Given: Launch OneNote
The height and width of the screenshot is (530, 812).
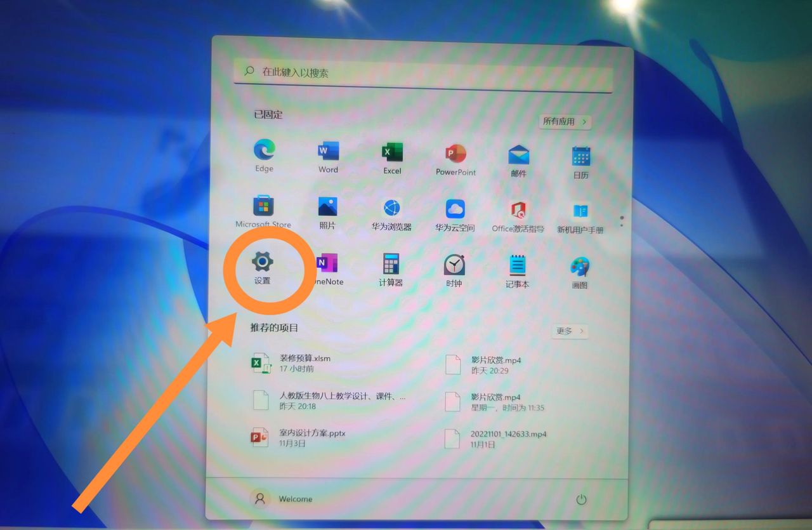Looking at the screenshot, I should tap(327, 269).
